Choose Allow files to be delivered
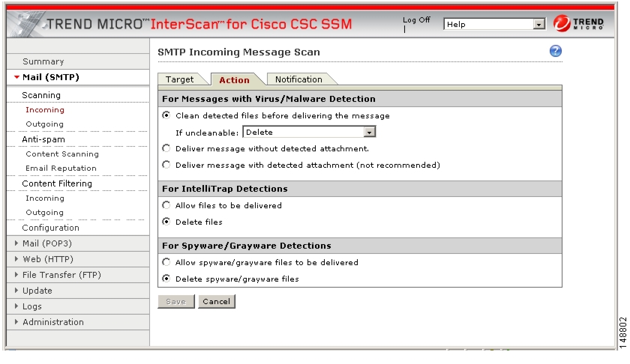630x364 pixels. point(166,205)
